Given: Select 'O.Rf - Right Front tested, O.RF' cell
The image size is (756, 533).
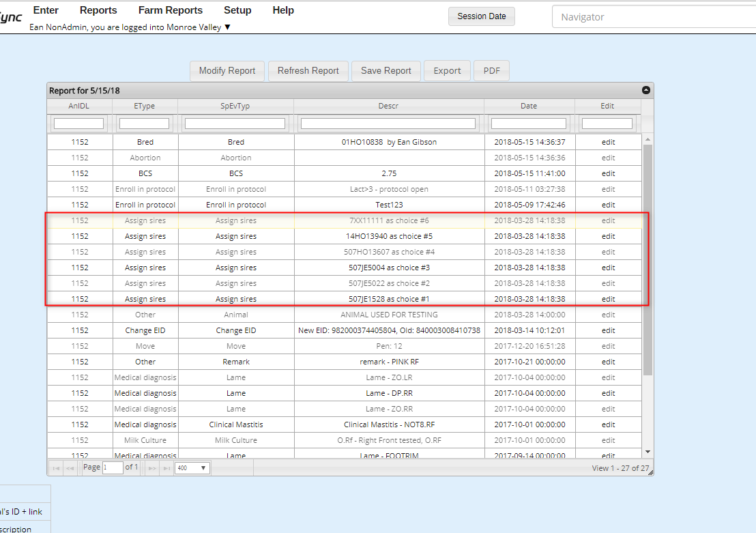Looking at the screenshot, I should [389, 440].
